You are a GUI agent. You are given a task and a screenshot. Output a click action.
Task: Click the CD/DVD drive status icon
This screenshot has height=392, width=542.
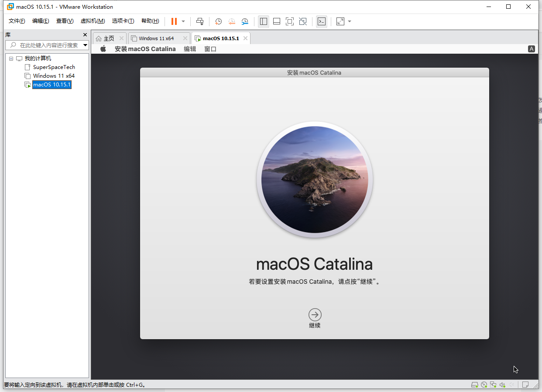coord(484,385)
